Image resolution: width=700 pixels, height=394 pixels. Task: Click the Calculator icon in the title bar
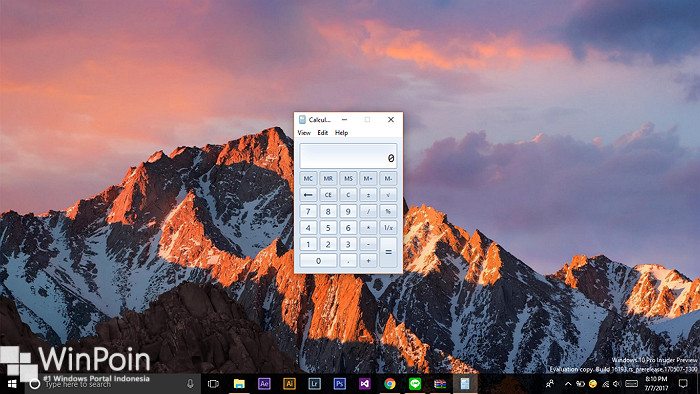(x=302, y=120)
